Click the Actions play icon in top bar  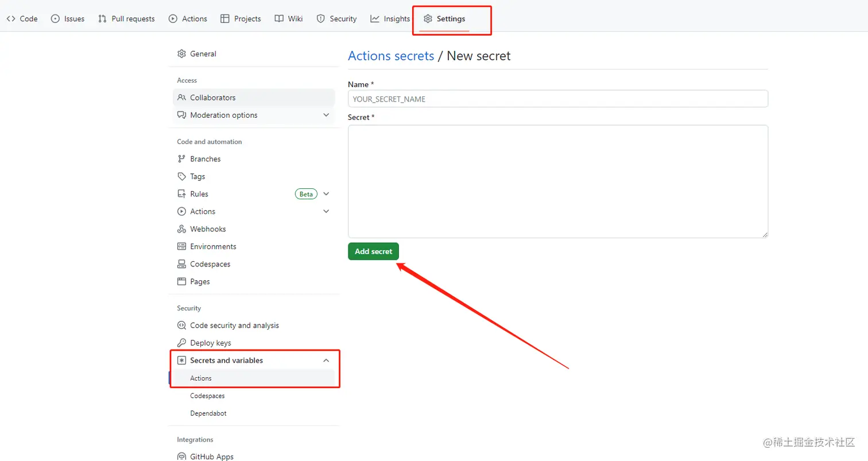click(x=173, y=18)
